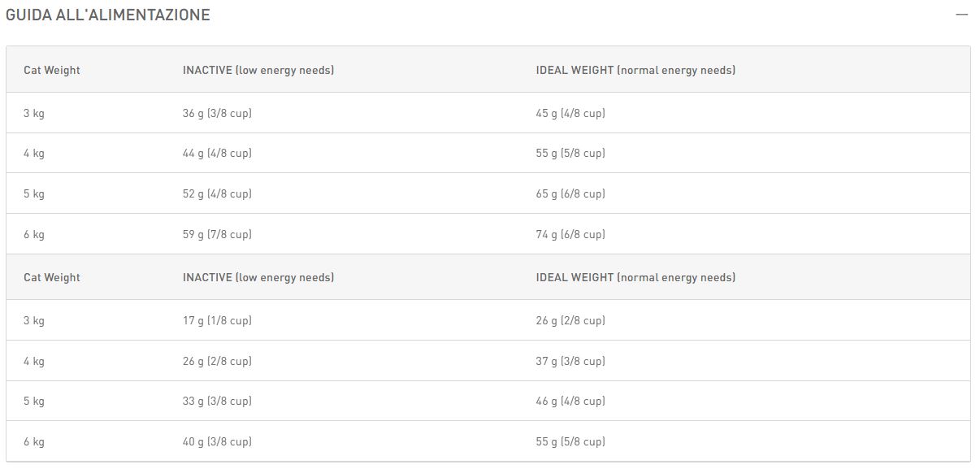The image size is (980, 469).
Task: Click the 33 g (3/8 cup) value
Action: tap(217, 401)
